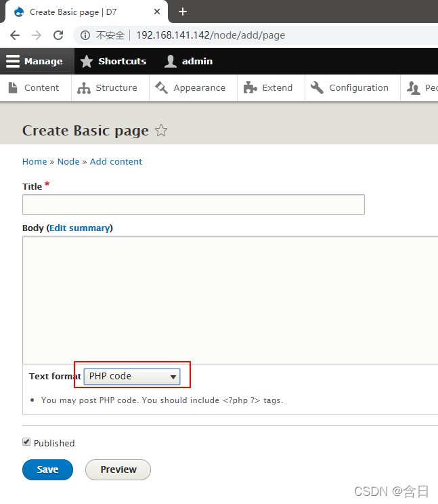Go to the Content admin section
438x504 pixels.
pyautogui.click(x=34, y=88)
